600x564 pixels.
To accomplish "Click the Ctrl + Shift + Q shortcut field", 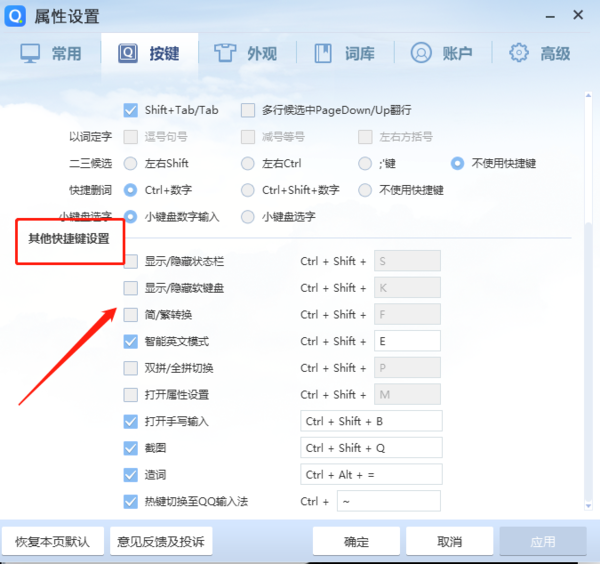I will (371, 448).
